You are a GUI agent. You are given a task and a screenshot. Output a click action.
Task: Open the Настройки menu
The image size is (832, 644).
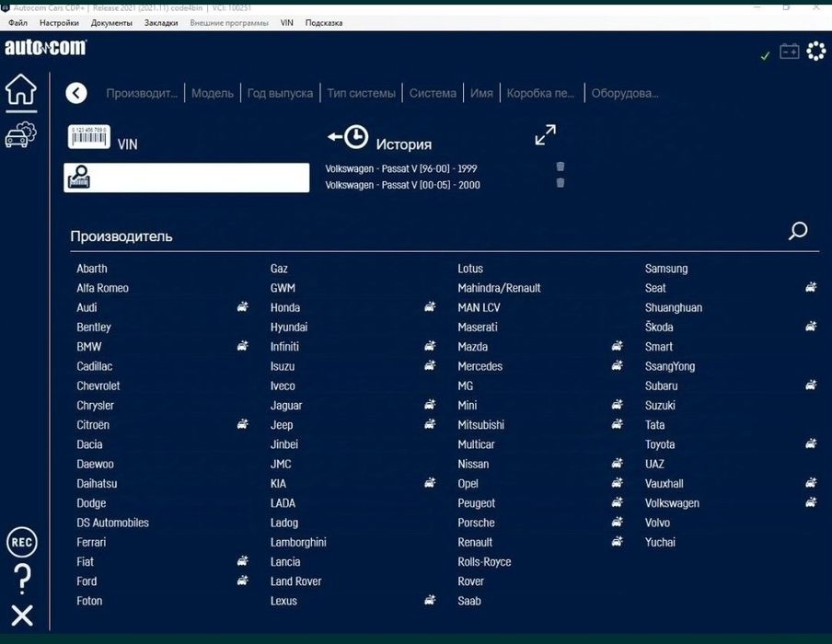(59, 23)
